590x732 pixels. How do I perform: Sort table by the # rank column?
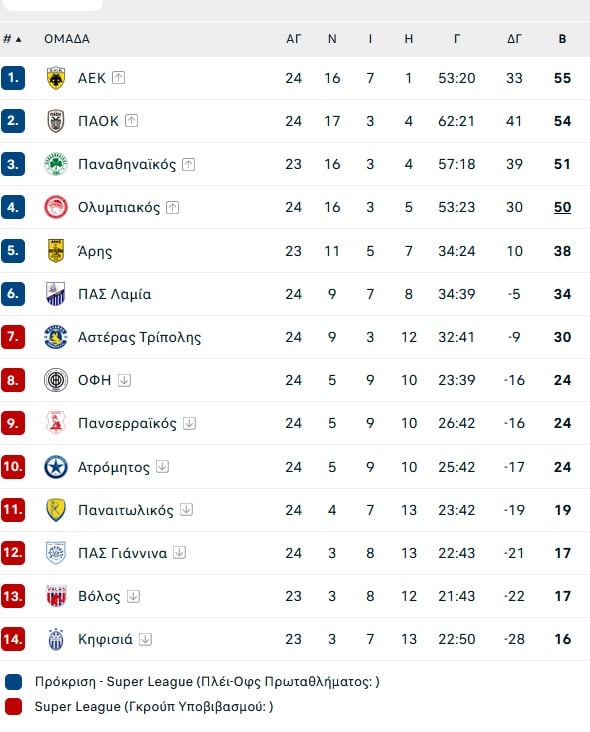click(x=12, y=39)
